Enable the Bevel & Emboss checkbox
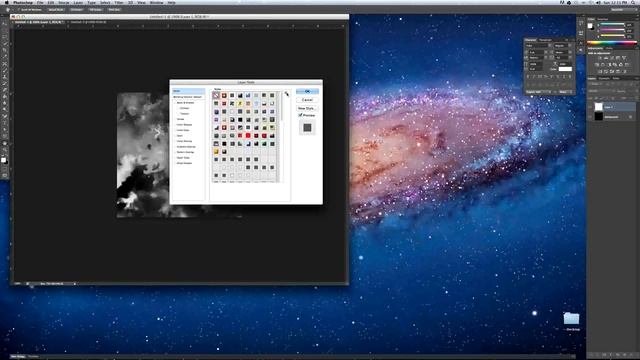The height and width of the screenshot is (360, 640). click(175, 103)
